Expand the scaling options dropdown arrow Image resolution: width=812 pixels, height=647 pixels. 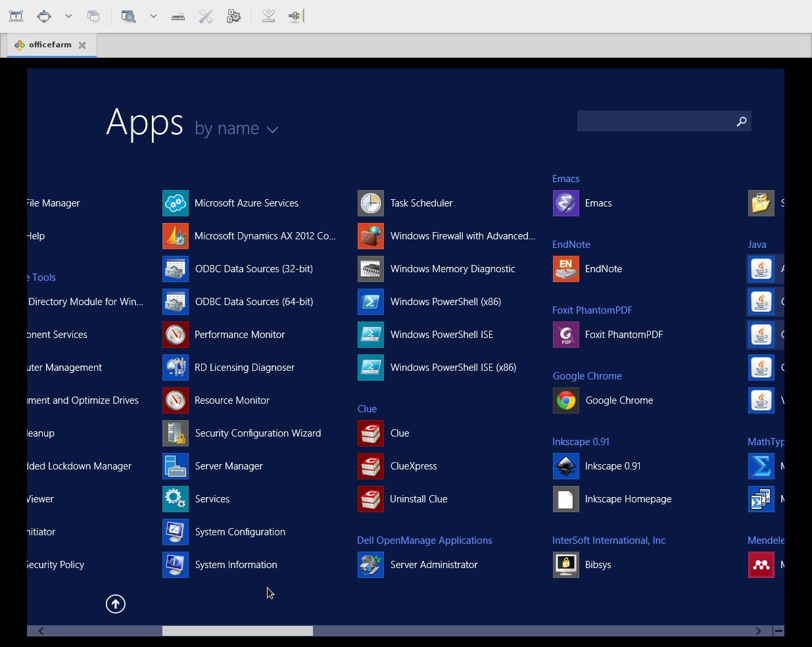[153, 16]
